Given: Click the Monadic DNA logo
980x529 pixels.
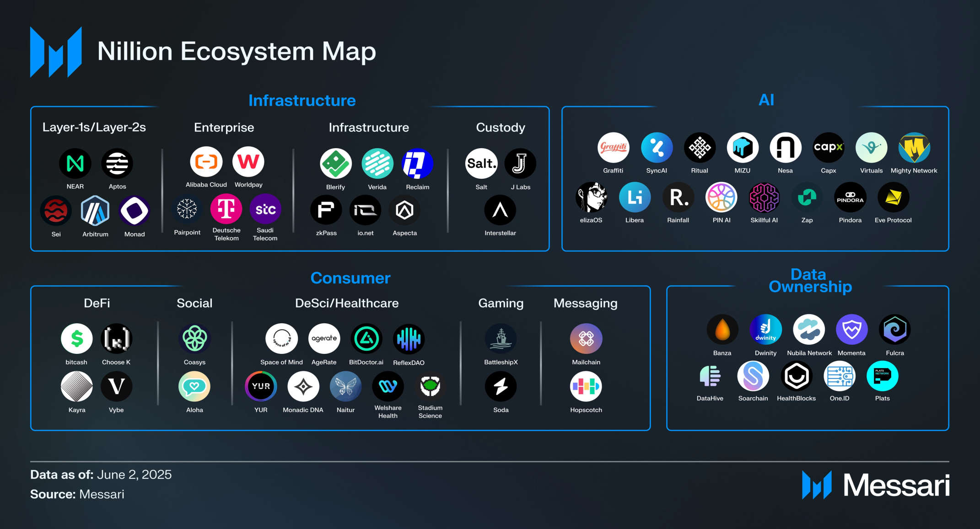Looking at the screenshot, I should click(x=303, y=386).
